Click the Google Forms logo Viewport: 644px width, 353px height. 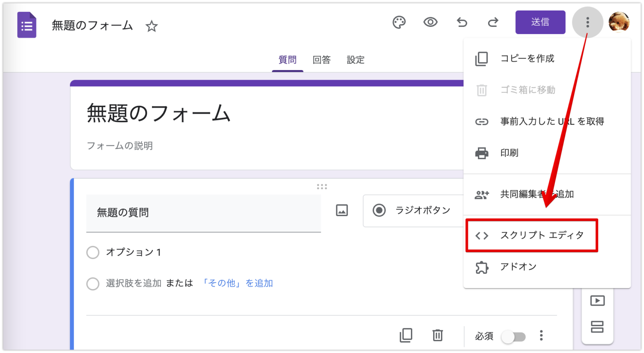pos(26,25)
